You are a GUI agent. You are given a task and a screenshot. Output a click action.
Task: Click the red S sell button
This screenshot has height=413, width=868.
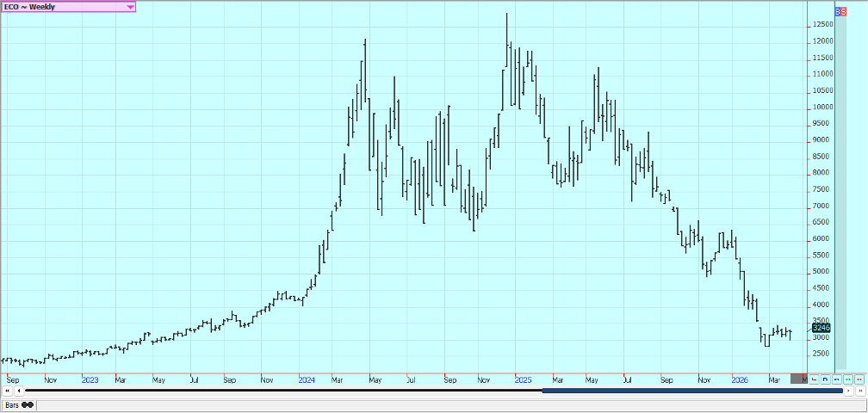(x=844, y=10)
